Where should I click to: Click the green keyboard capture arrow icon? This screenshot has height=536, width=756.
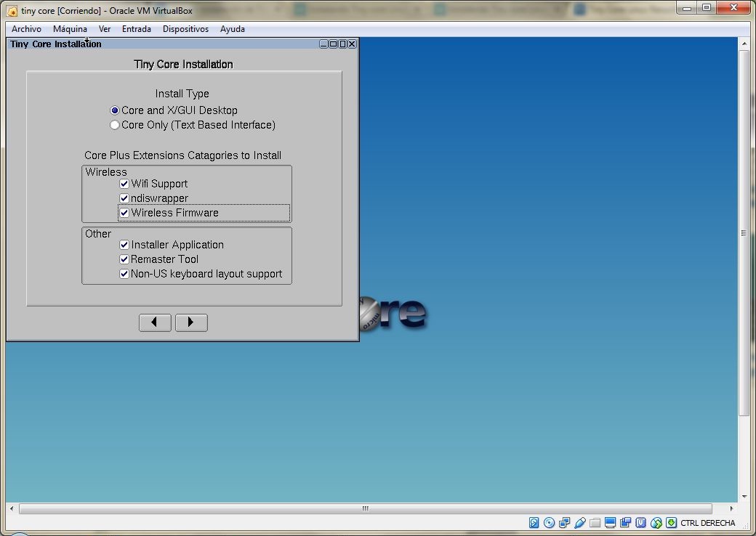671,523
